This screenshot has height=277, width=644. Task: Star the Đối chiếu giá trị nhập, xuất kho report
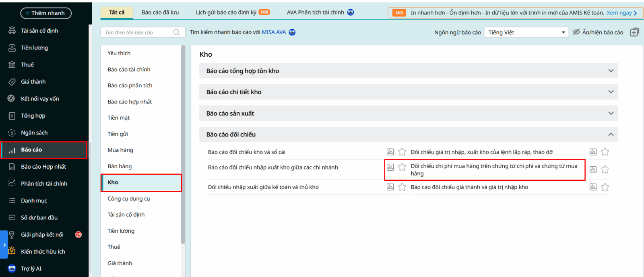605,152
